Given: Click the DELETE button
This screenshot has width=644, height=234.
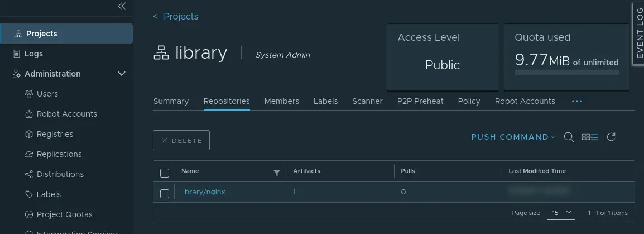Looking at the screenshot, I should 181,140.
